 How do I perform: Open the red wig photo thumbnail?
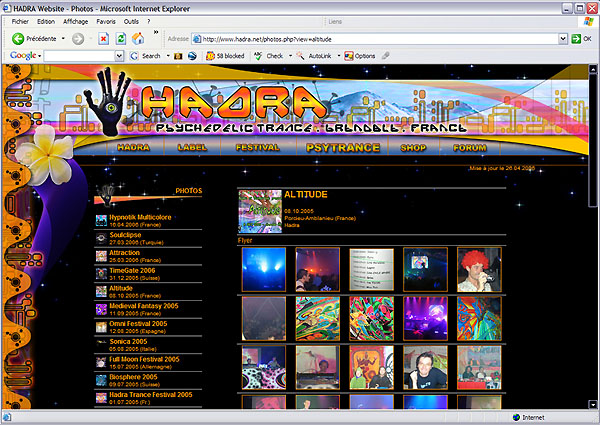[479, 270]
